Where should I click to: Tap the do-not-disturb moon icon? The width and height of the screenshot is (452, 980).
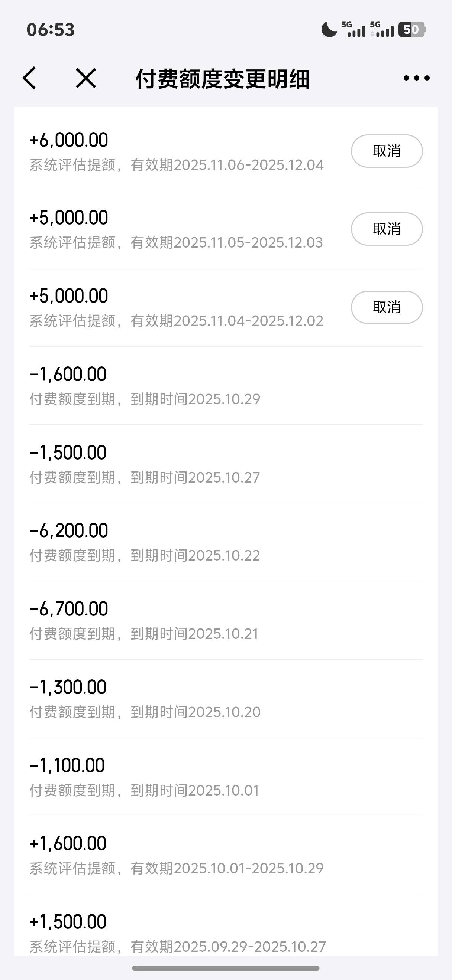329,30
